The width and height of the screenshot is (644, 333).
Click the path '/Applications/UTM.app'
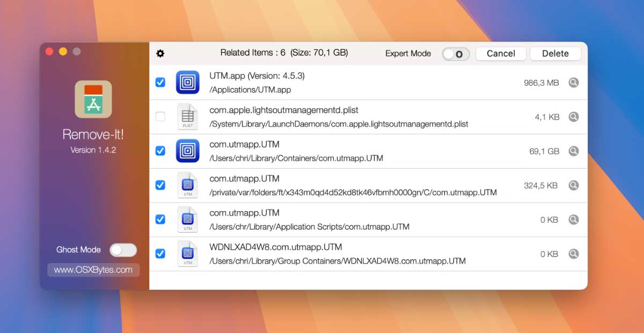click(x=250, y=90)
